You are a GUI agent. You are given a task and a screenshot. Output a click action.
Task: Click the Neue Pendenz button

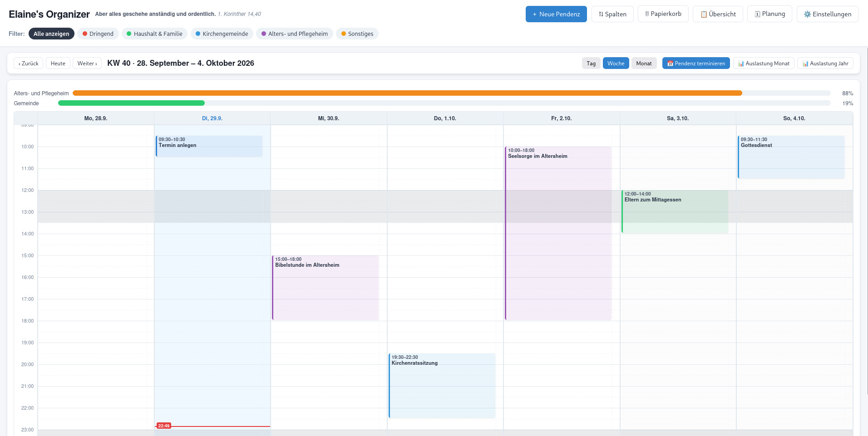(x=556, y=14)
